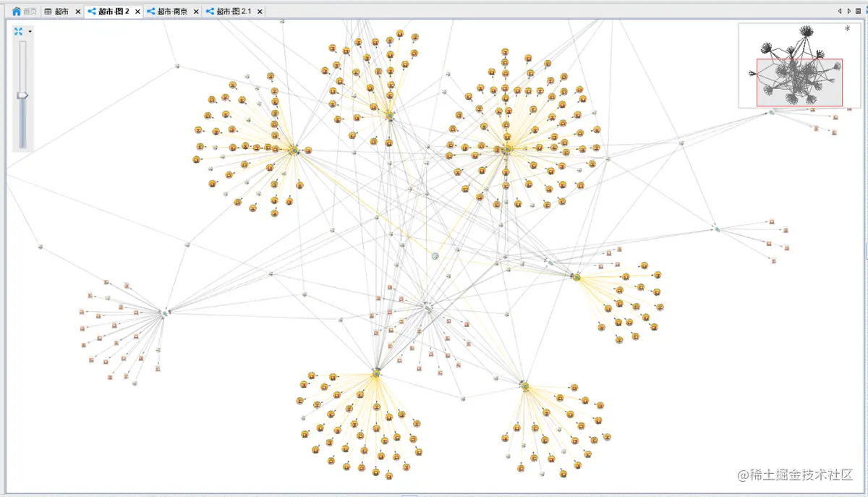Open the tab list button
868x497 pixels.
[859, 12]
